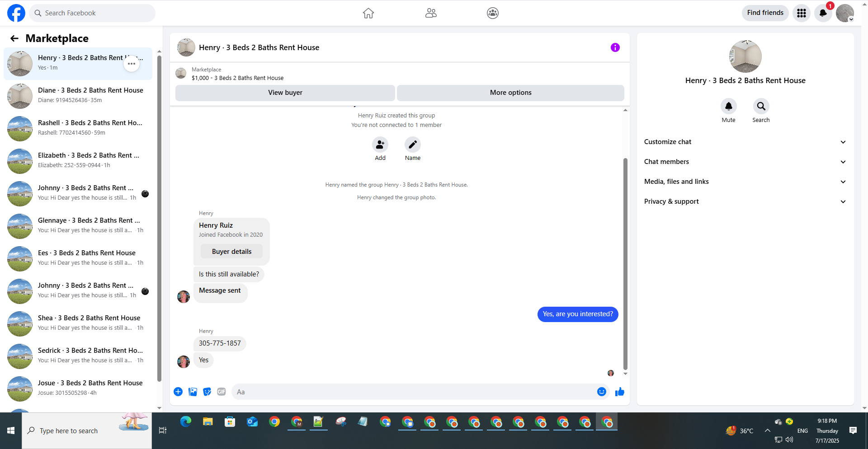Open Microsoft Store from the taskbar
The image size is (868, 449).
pos(230,422)
